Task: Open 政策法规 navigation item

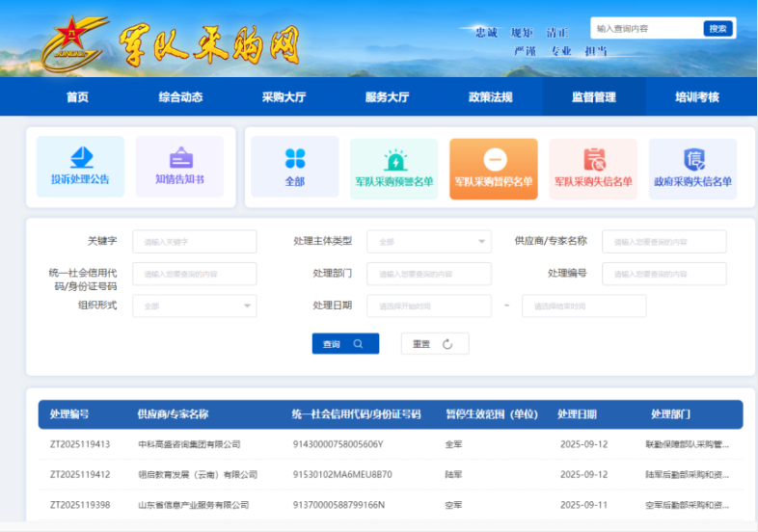Action: pos(491,97)
